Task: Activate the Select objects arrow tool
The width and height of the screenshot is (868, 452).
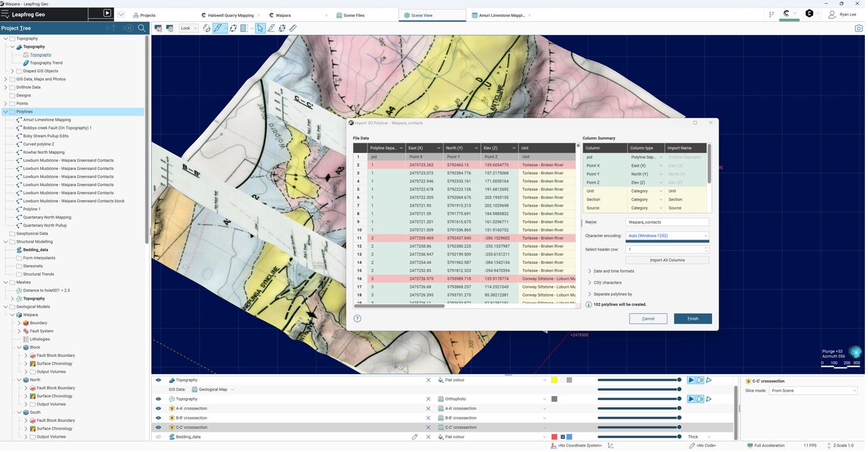Action: point(260,28)
